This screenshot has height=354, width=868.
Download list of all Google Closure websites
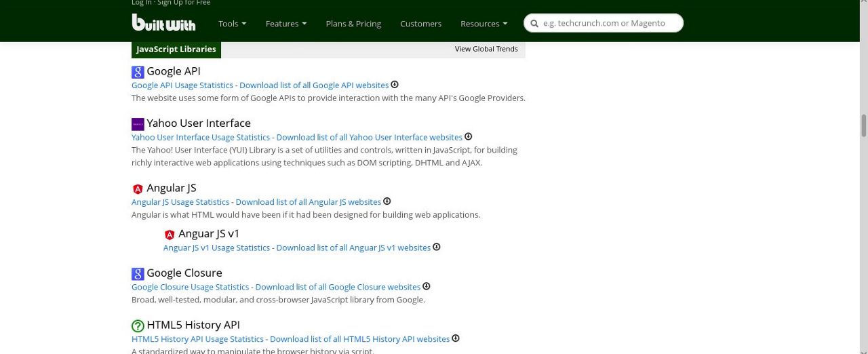click(x=338, y=287)
